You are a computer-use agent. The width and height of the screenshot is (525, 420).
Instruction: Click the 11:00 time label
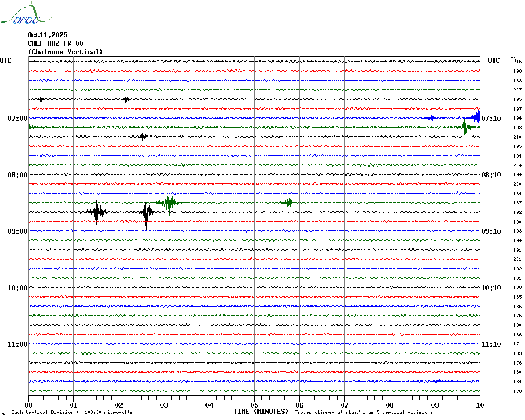pyautogui.click(x=17, y=344)
